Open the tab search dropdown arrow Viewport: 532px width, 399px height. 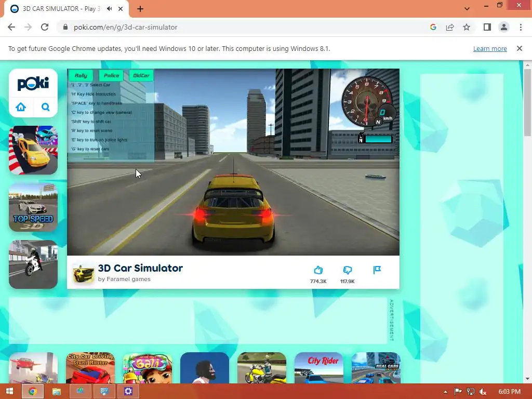(467, 9)
